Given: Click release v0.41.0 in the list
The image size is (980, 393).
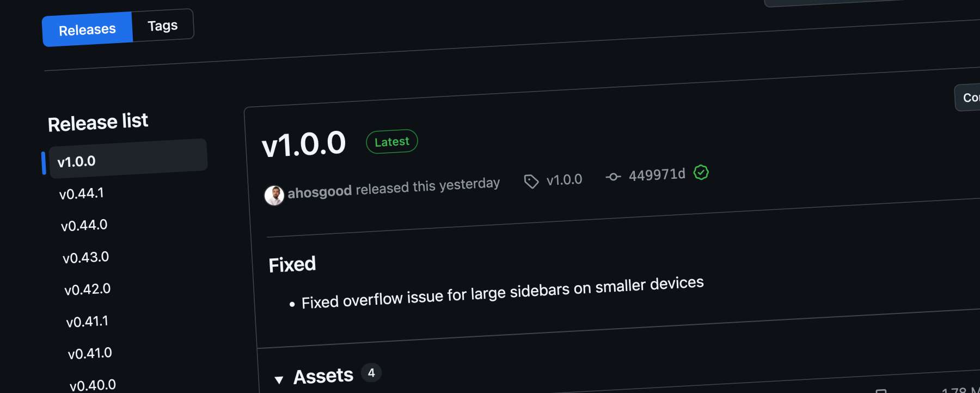Looking at the screenshot, I should (90, 353).
